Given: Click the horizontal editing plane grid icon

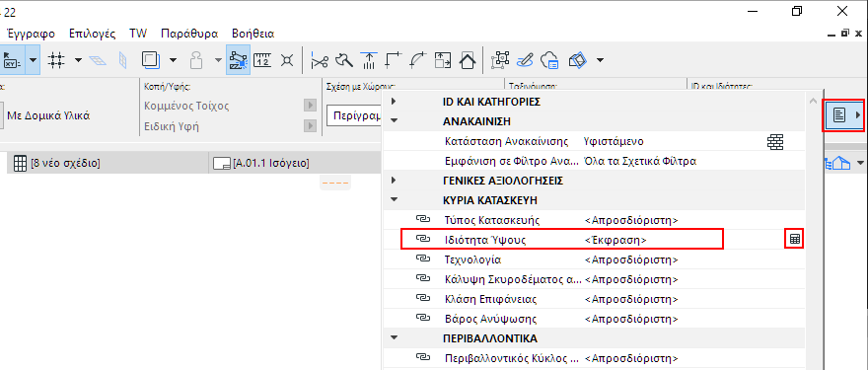Looking at the screenshot, I should (98, 60).
